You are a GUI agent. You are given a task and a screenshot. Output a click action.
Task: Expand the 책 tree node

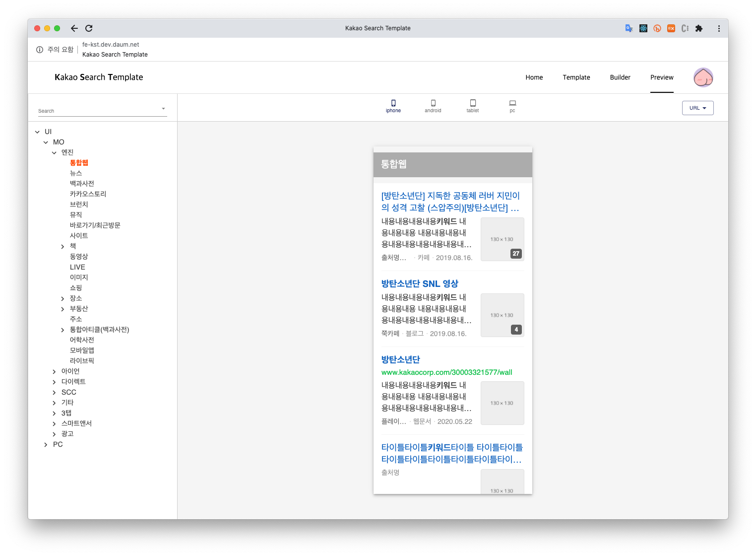tap(63, 247)
